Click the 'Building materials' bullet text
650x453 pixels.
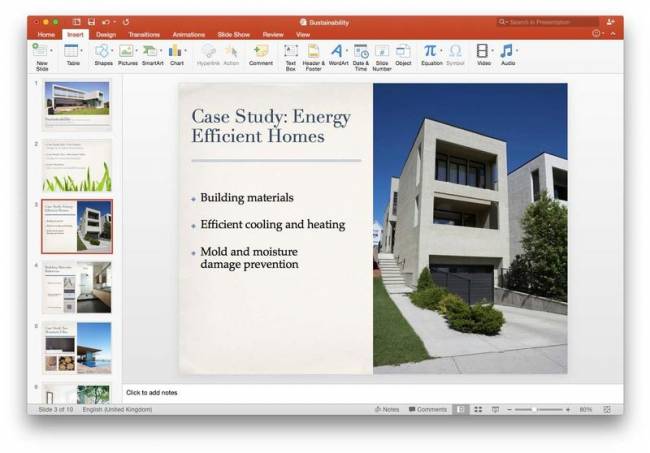pyautogui.click(x=247, y=198)
